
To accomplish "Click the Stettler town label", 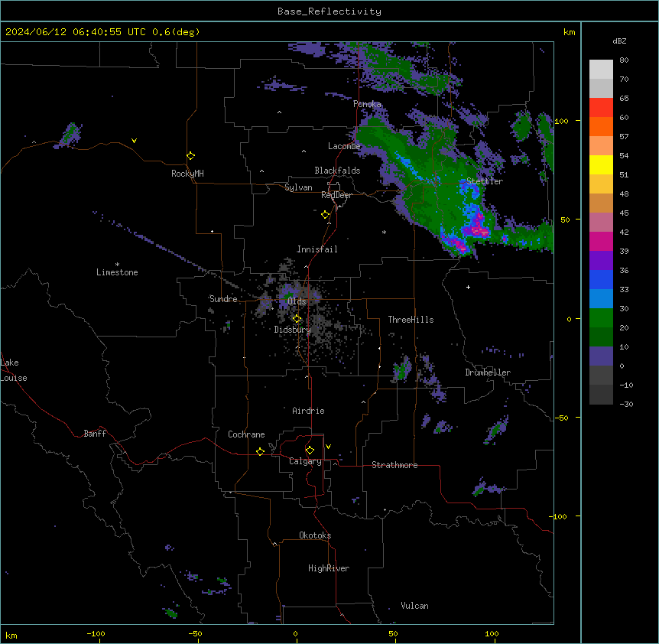I will pos(485,181).
